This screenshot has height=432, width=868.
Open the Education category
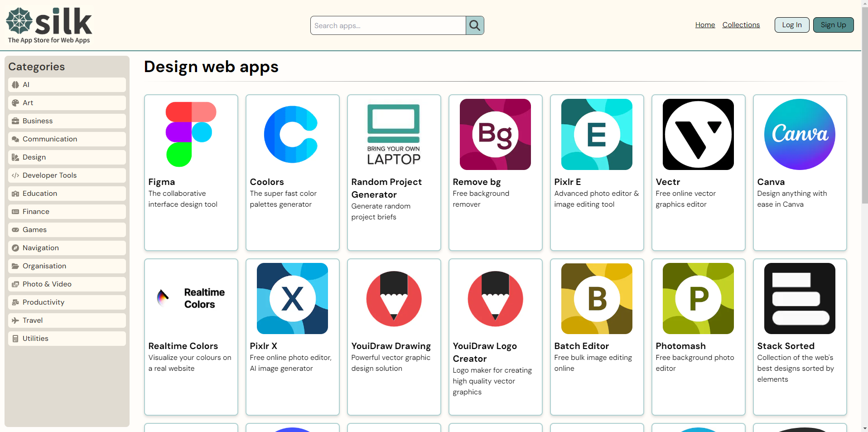coord(67,194)
